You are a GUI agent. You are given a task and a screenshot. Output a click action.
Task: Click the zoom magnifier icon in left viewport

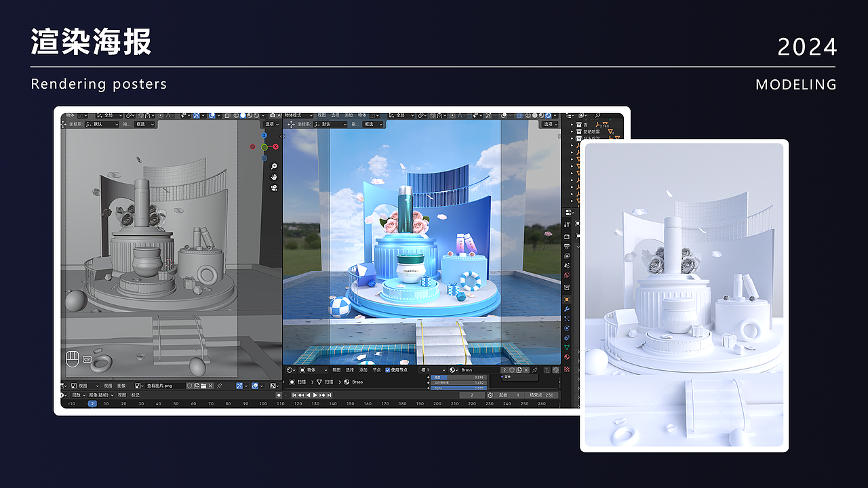[x=274, y=166]
